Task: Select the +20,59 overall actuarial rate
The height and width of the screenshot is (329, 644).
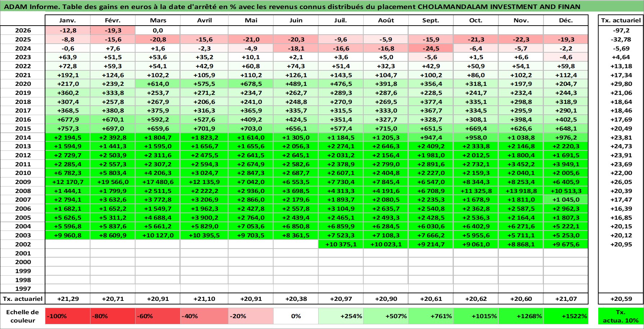Action: click(621, 299)
